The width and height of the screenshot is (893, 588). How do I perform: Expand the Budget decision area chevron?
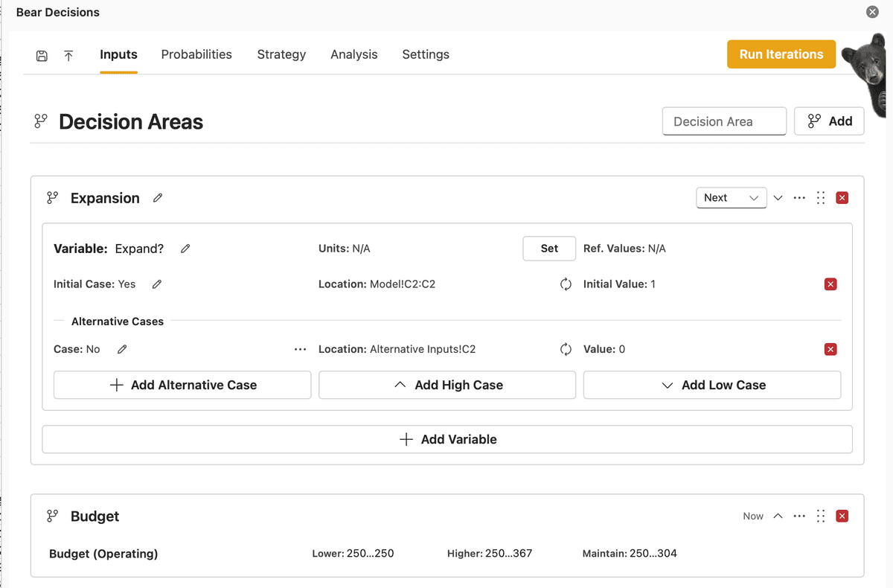click(x=778, y=516)
